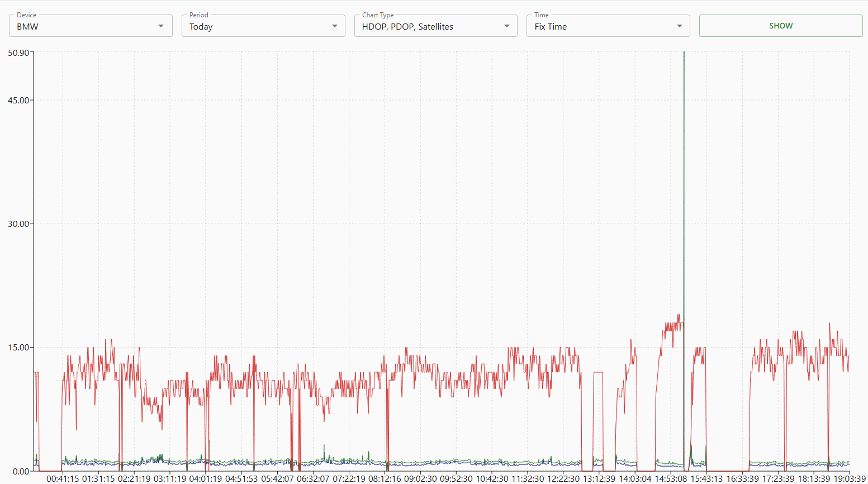
Task: Click the Device dropdown arrow icon
Action: pos(161,26)
